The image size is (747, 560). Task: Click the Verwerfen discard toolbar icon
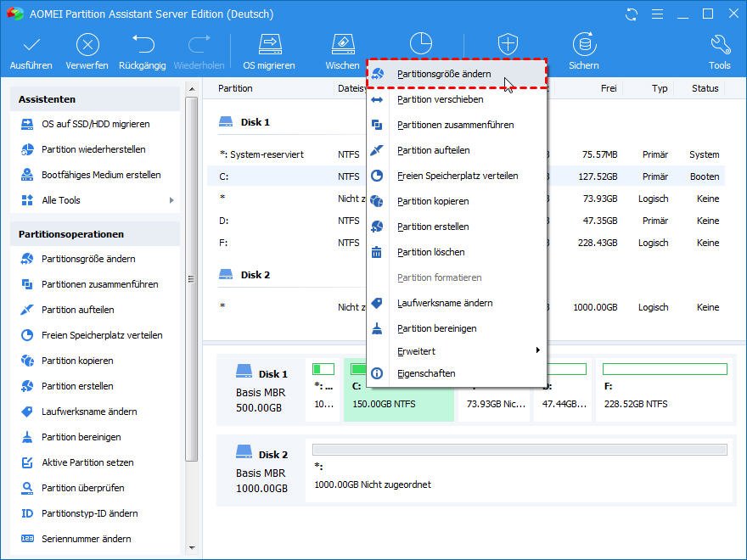tap(87, 45)
